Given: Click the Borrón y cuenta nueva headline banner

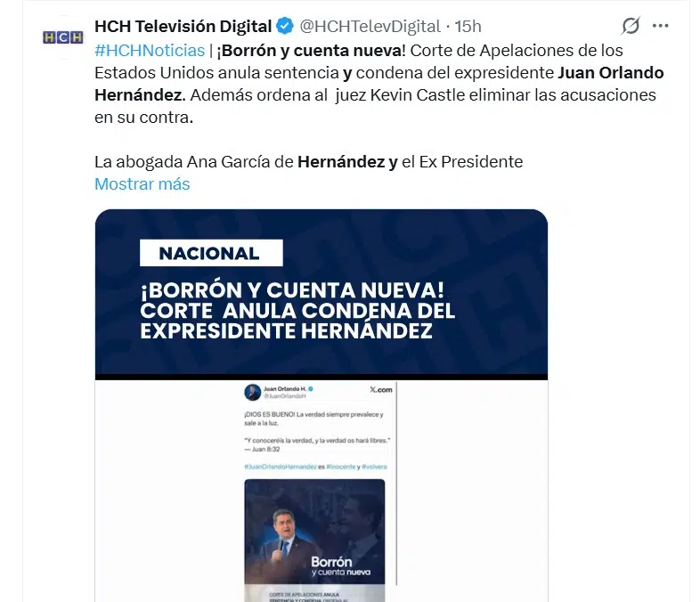Looking at the screenshot, I should (297, 311).
